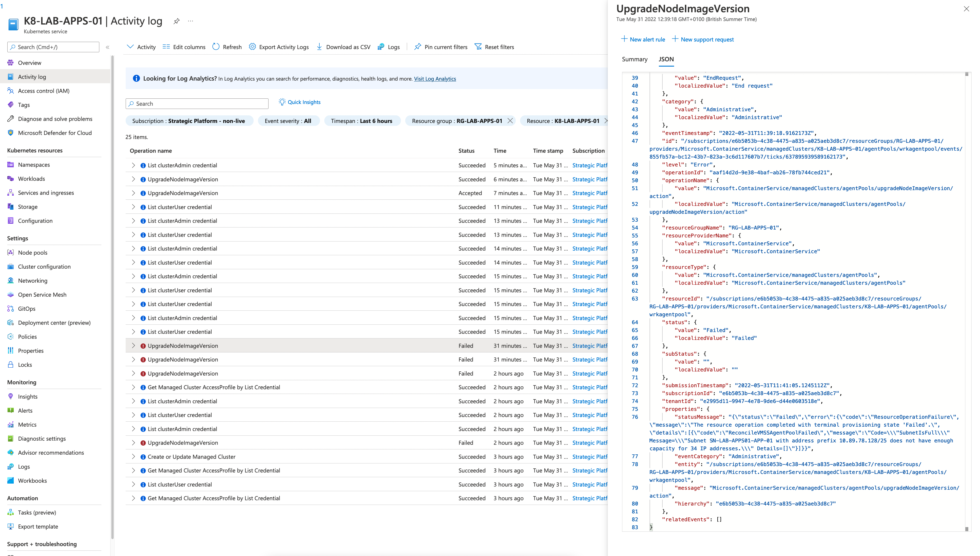The width and height of the screenshot is (980, 556).
Task: Click the Metrics chart icon
Action: pyautogui.click(x=11, y=425)
